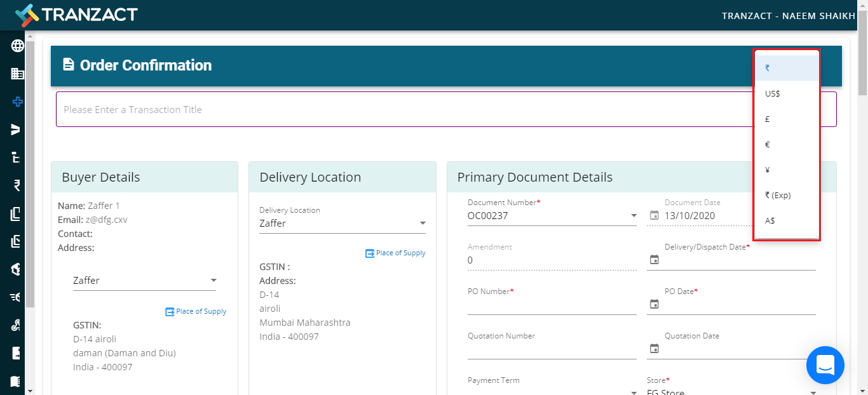868x395 pixels.
Task: Open the Document Date calendar icon
Action: 654,215
